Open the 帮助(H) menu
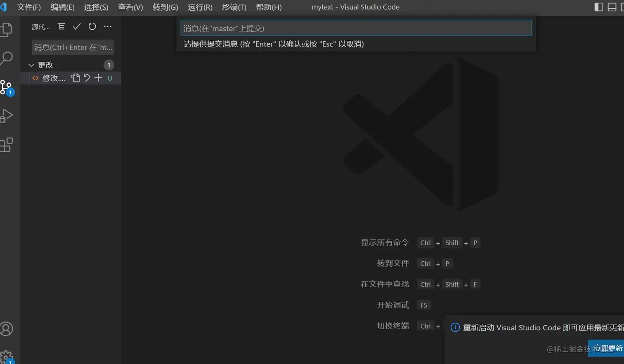This screenshot has height=364, width=624. click(269, 7)
